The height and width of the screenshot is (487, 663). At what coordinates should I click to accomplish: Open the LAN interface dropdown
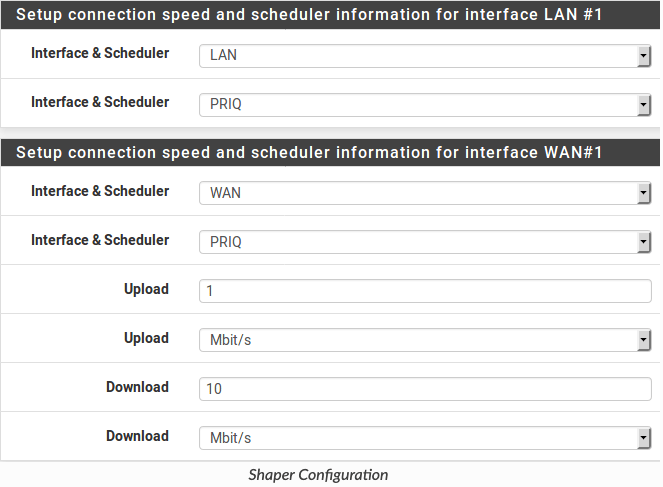(425, 55)
